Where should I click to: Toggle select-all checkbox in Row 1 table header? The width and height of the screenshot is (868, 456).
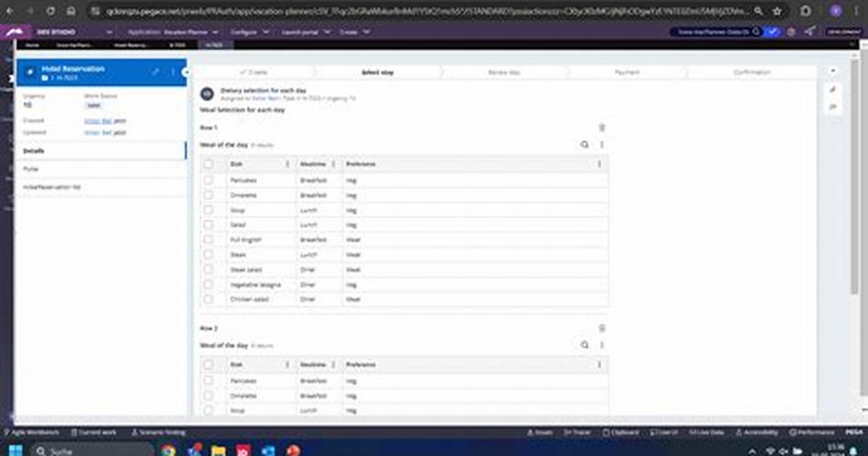[208, 164]
